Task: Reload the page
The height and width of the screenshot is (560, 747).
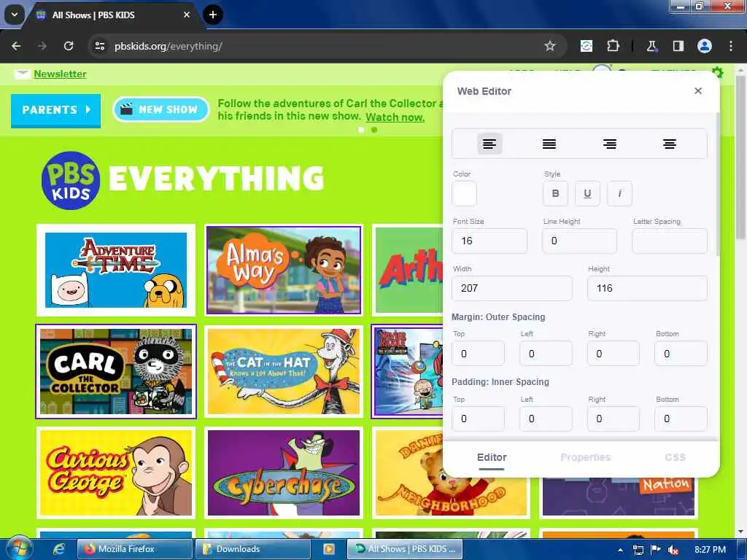Action: [x=69, y=46]
